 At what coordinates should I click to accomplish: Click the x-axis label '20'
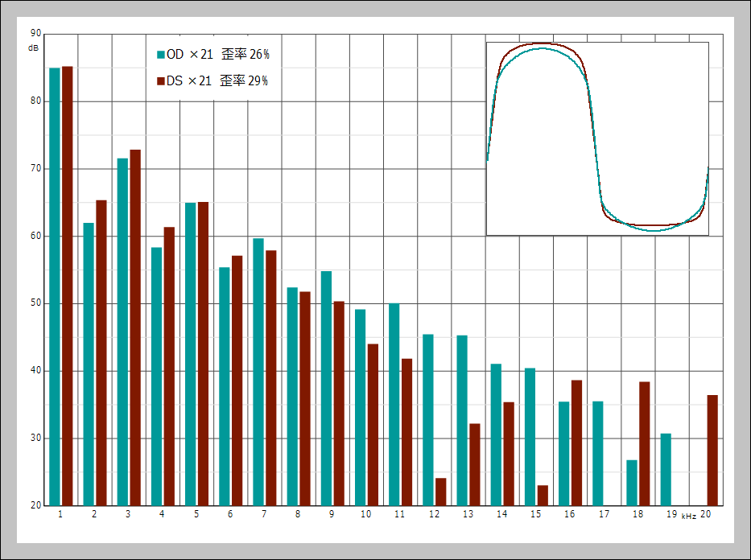[x=705, y=514]
